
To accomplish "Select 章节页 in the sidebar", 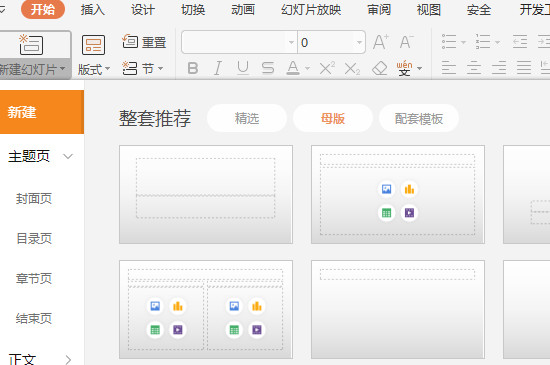I will [34, 278].
